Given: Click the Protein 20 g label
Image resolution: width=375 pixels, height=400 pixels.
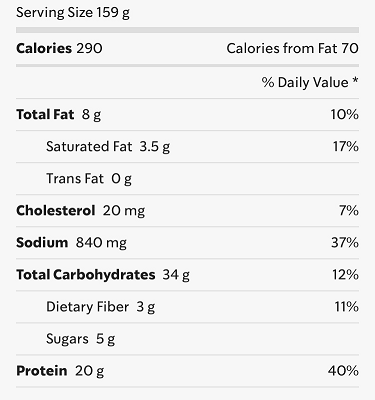Looking at the screenshot, I should pyautogui.click(x=60, y=371).
